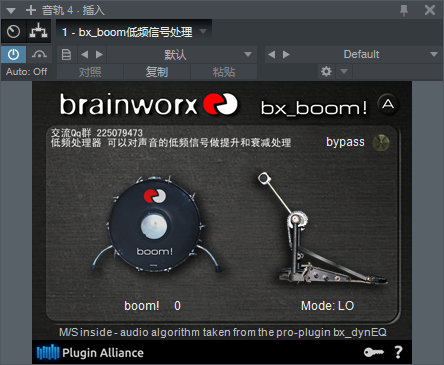444x365 pixels.
Task: Toggle the A settings bank button
Action: [x=388, y=104]
